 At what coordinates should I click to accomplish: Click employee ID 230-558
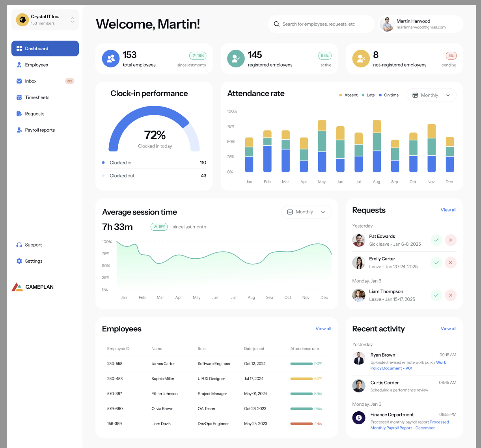[115, 364]
